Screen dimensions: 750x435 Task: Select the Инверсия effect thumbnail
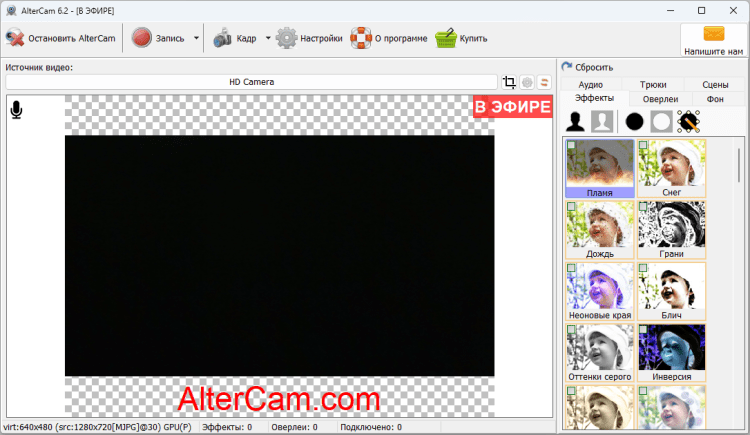672,353
